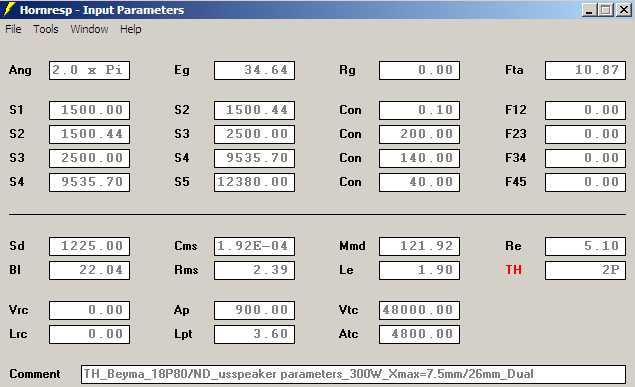
Task: Click the S4 field in the F34 row
Action: click(x=254, y=158)
